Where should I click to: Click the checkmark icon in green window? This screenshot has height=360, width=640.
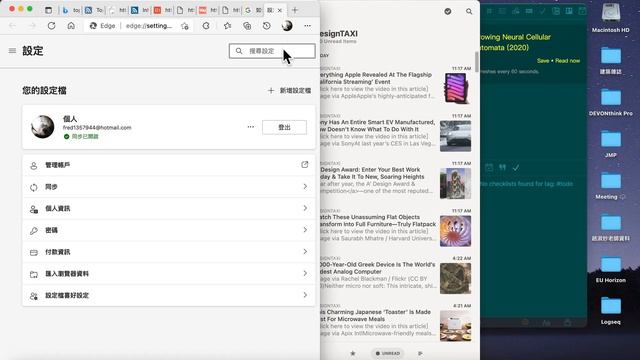[x=516, y=167]
